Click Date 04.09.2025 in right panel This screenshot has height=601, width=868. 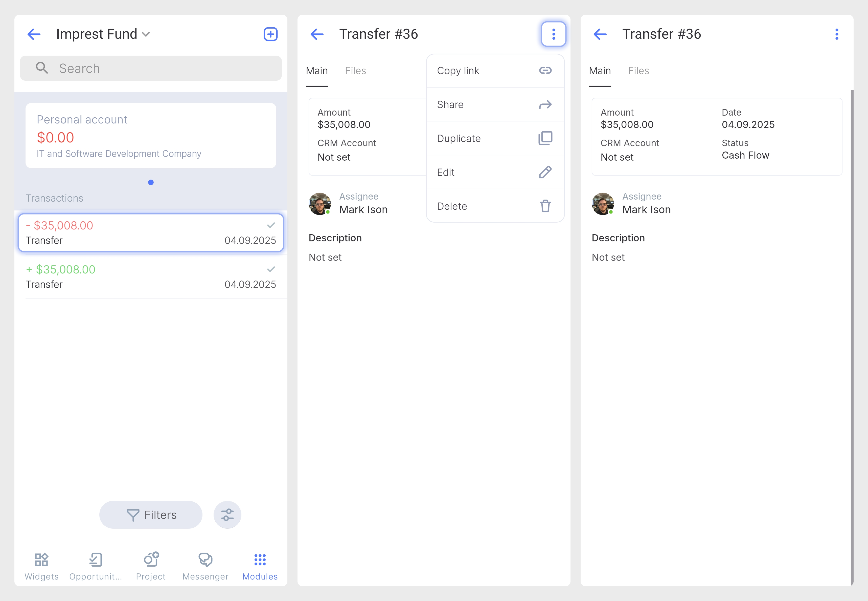pos(748,125)
